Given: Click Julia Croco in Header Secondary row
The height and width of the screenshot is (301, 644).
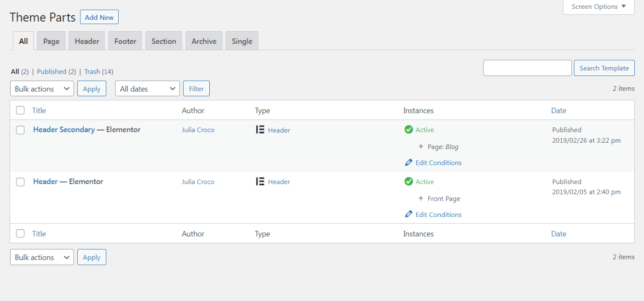Looking at the screenshot, I should (198, 130).
